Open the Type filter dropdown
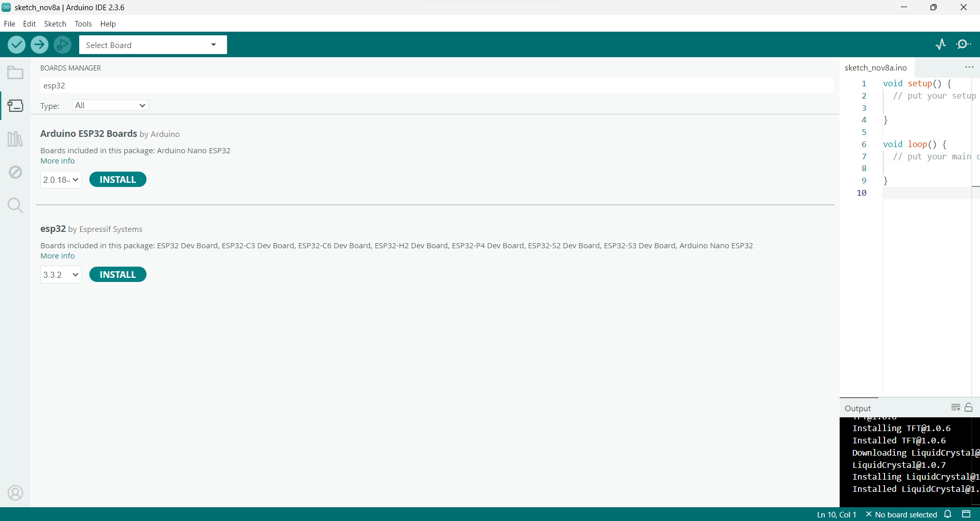Screen dimensions: 980x521 (x=110, y=106)
